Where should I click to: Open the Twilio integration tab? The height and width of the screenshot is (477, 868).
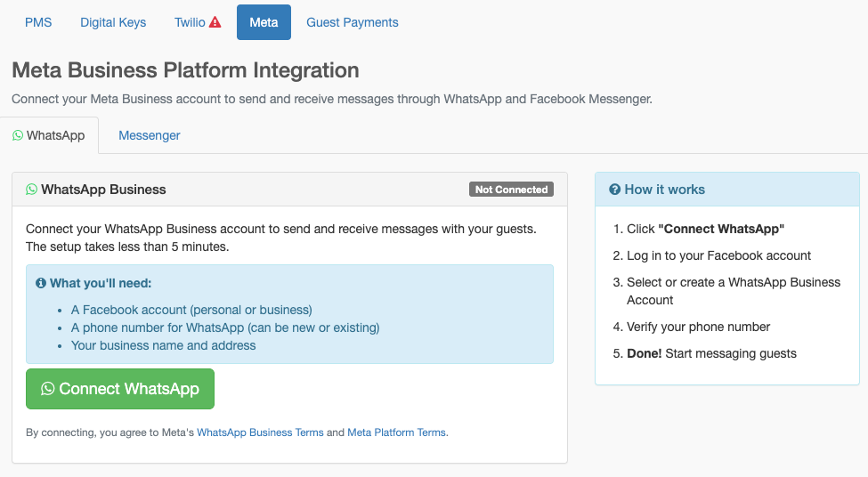(190, 22)
